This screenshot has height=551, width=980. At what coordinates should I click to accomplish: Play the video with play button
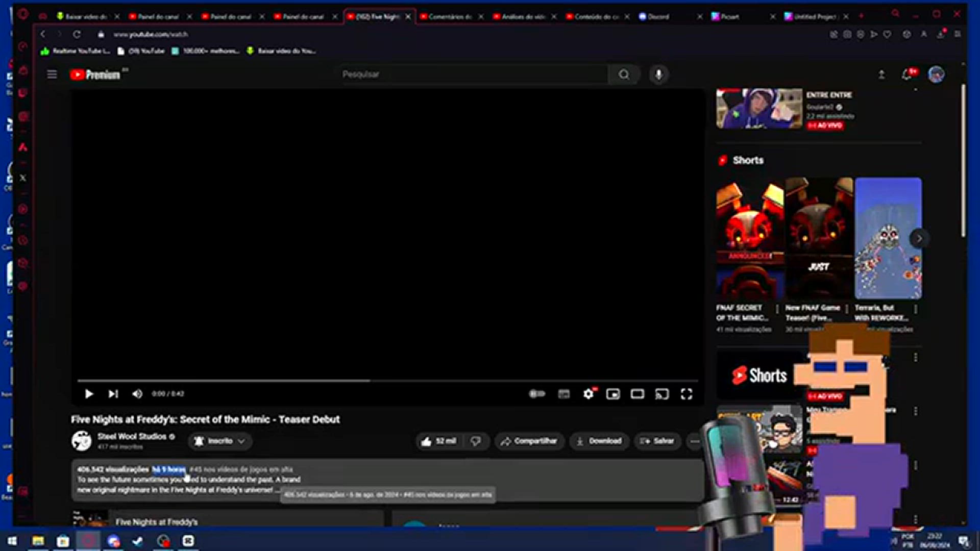(x=89, y=394)
